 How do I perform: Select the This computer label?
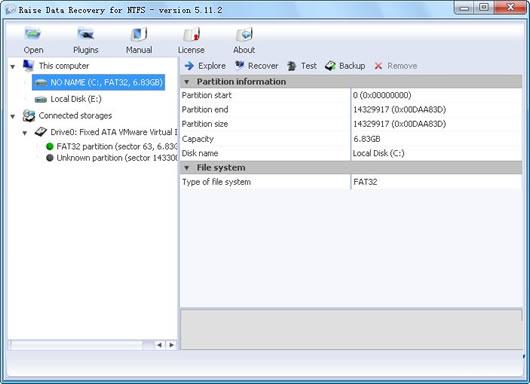[64, 66]
